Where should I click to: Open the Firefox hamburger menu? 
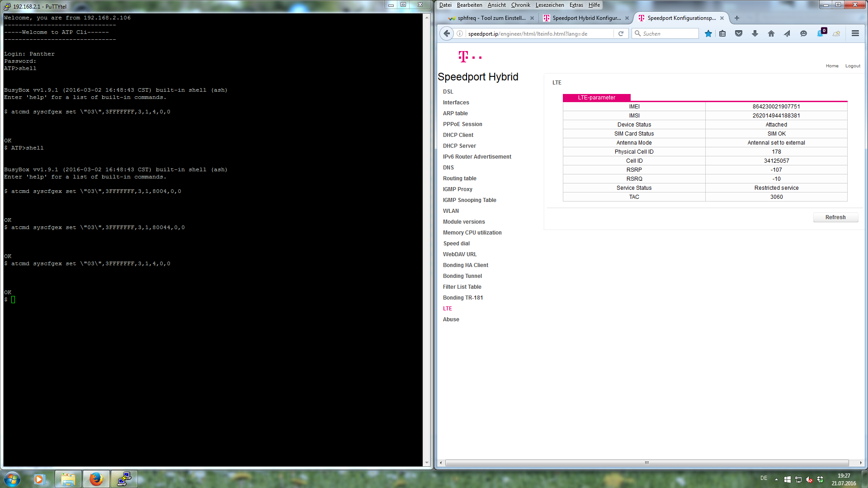click(855, 33)
